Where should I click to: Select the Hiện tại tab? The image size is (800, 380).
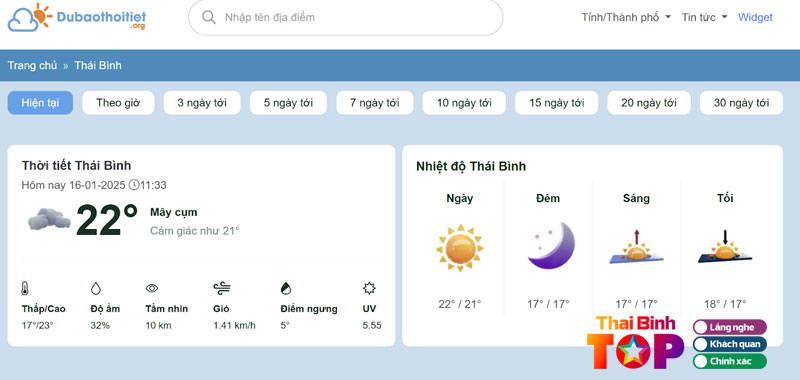(x=40, y=103)
